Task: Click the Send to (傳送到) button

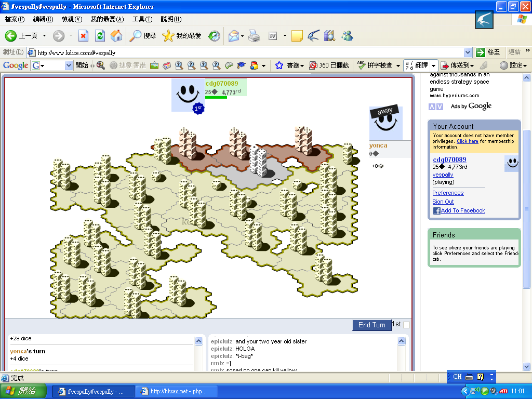Action: (x=457, y=65)
